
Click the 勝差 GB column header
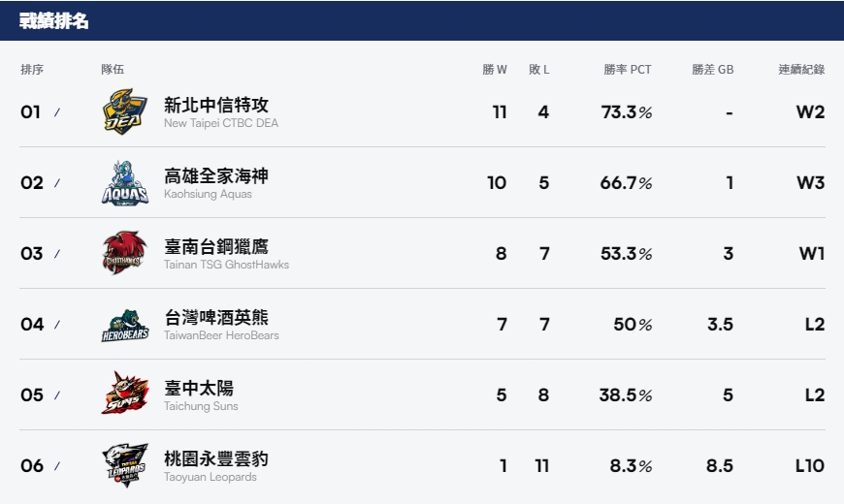(x=713, y=70)
